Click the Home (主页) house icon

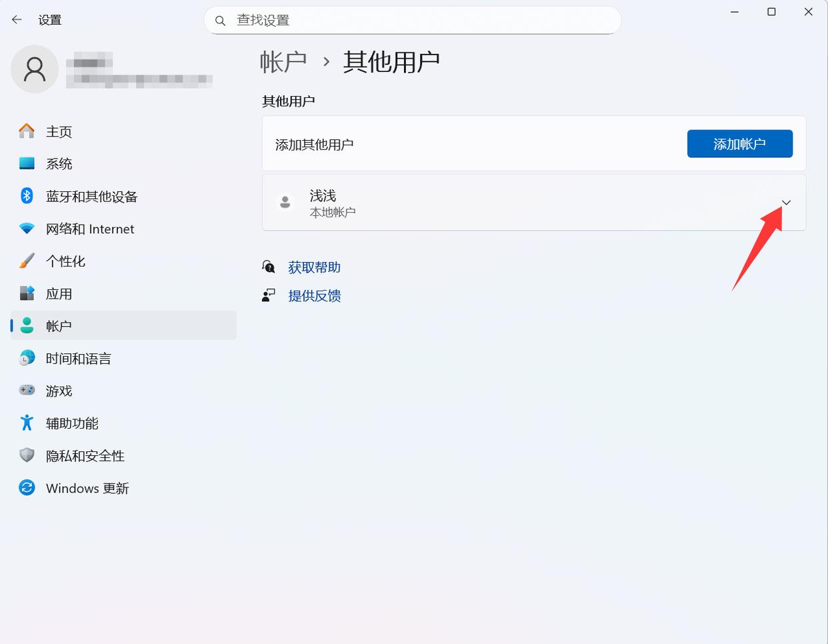click(x=27, y=131)
